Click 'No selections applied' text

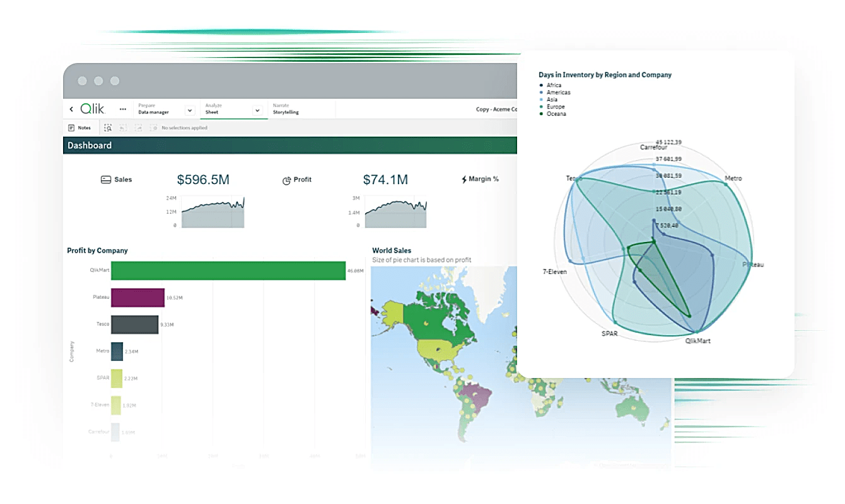(x=184, y=128)
